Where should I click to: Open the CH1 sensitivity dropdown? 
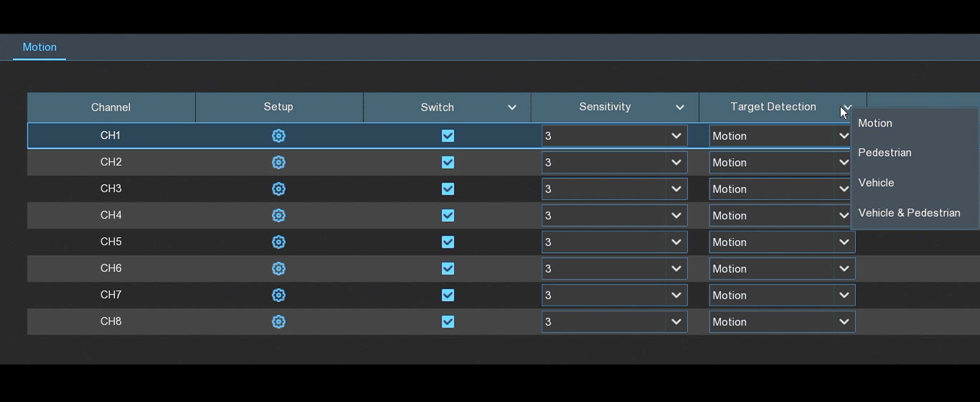615,136
